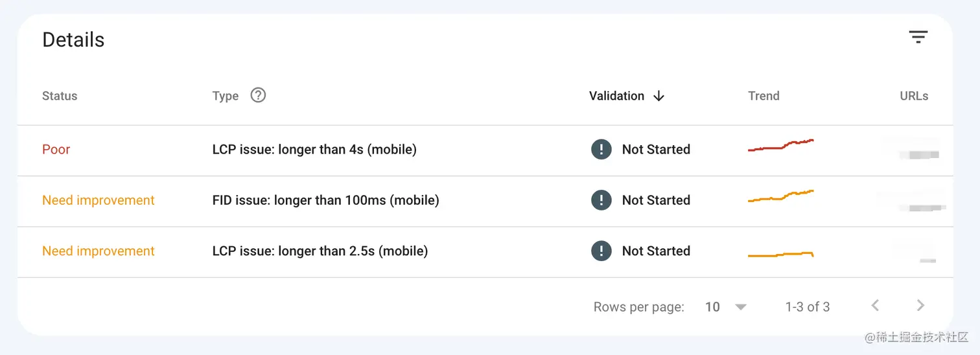The height and width of the screenshot is (355, 980).
Task: Click exclamation icon in LCP 2.5s row
Action: (601, 251)
